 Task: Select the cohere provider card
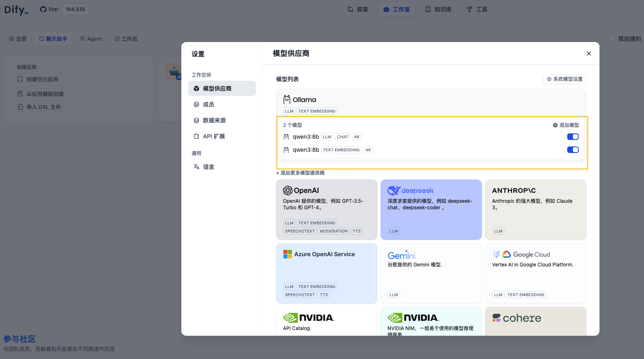point(536,321)
